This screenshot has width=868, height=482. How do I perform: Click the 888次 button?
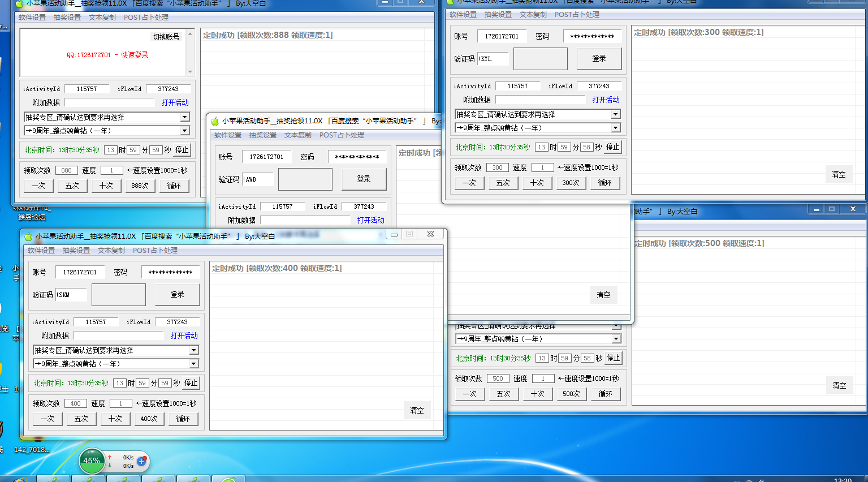[140, 186]
